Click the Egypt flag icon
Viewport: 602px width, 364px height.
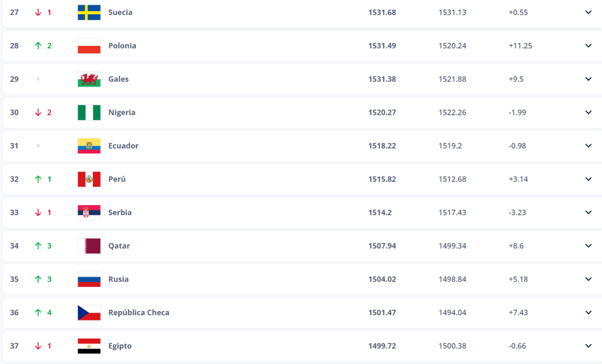(x=89, y=346)
